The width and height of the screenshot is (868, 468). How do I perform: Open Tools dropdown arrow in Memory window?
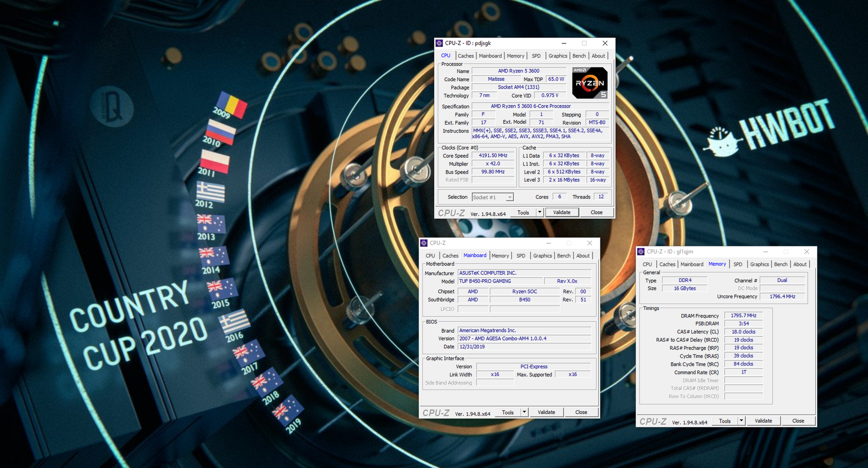click(x=741, y=421)
